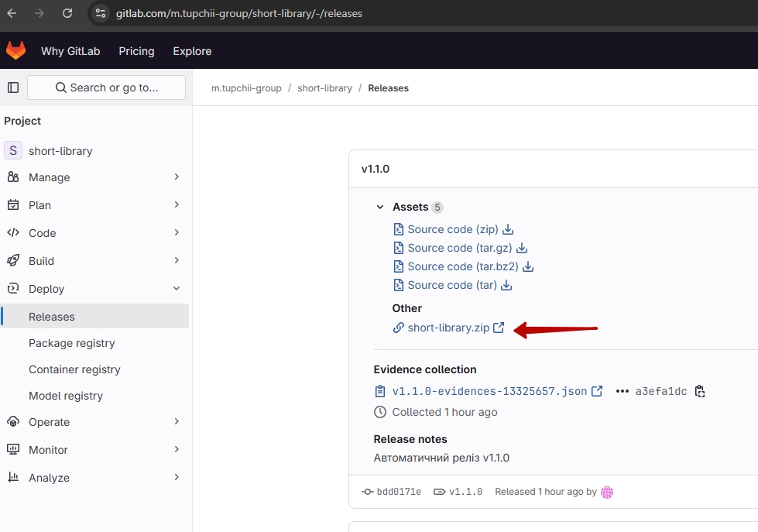The width and height of the screenshot is (758, 532).
Task: Download icon next to Source code (tar)
Action: [506, 285]
